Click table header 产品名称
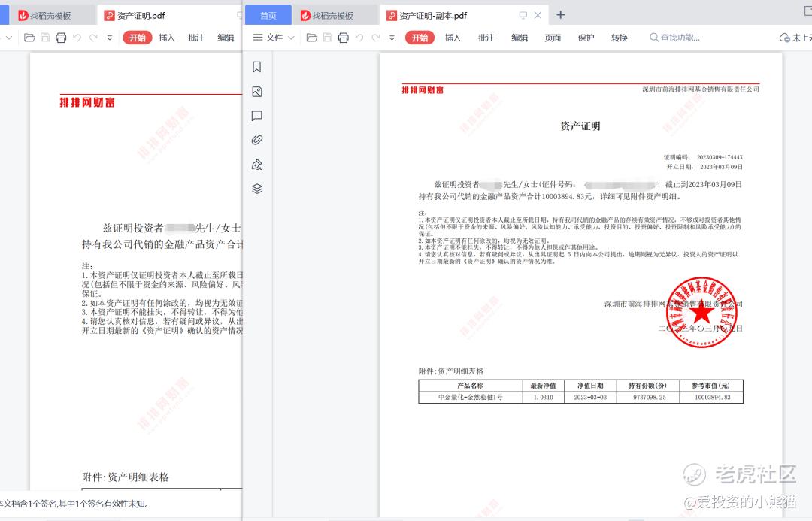Screen dimensions: 812x521 pos(470,386)
